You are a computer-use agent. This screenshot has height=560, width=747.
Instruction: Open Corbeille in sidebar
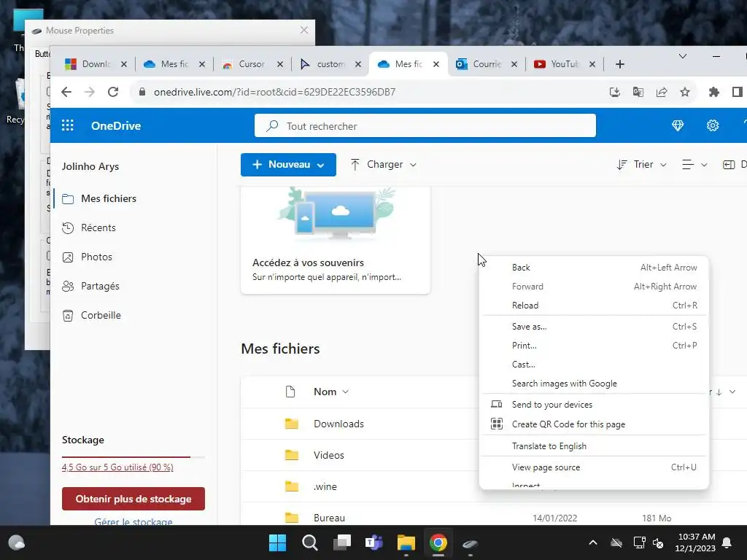[101, 315]
